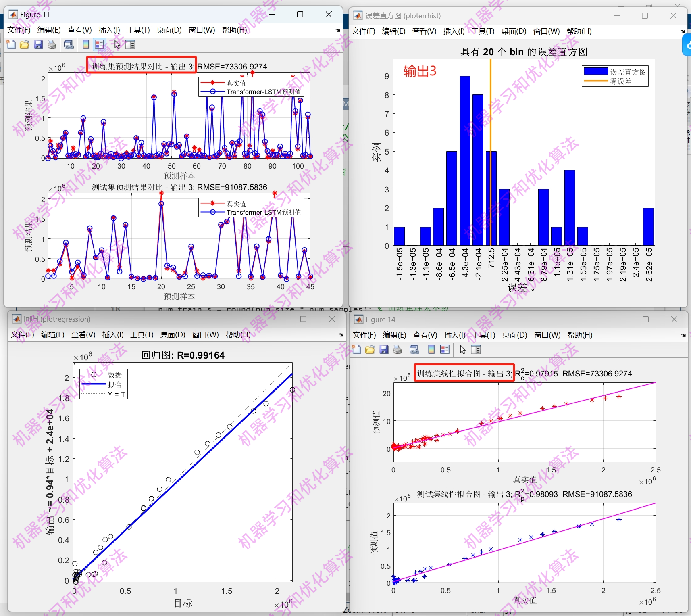The height and width of the screenshot is (616, 691).
Task: Open 文件(F) menu in Figure 11
Action: 19,30
